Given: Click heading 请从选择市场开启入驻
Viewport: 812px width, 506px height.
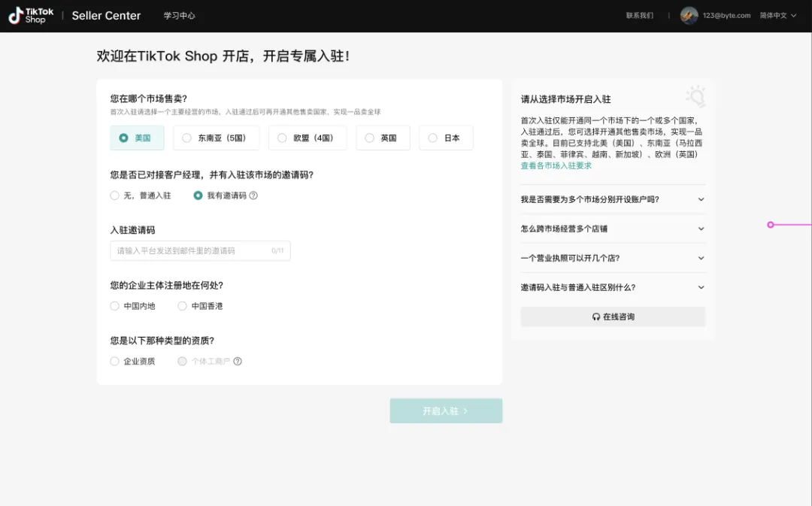Looking at the screenshot, I should pyautogui.click(x=566, y=99).
